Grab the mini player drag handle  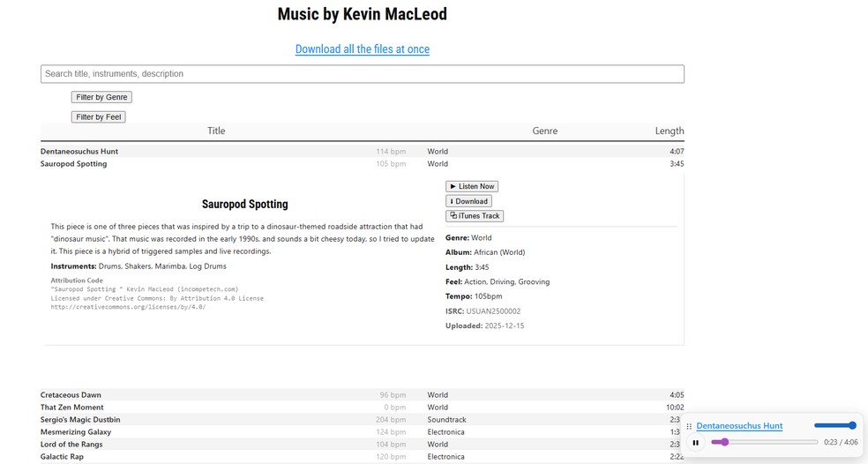689,426
